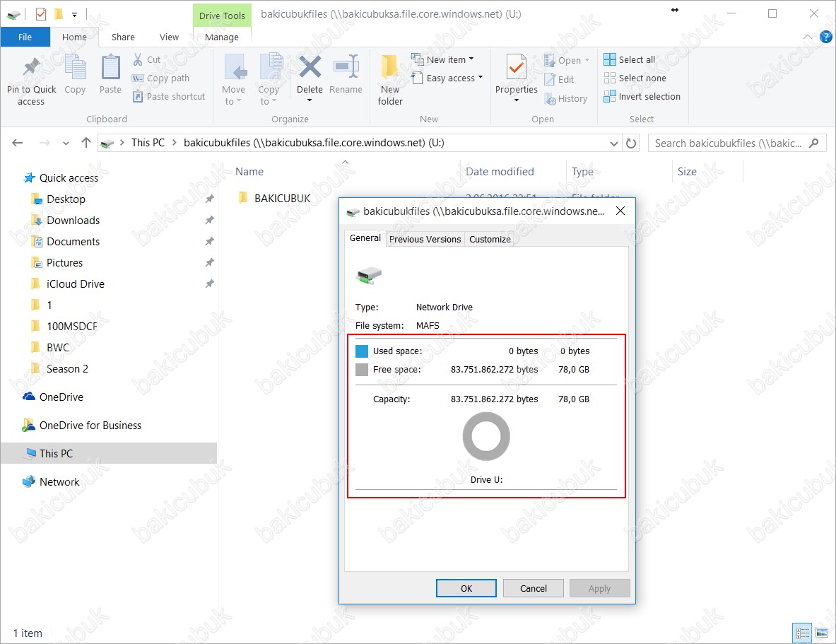This screenshot has height=644, width=836.
Task: Open Downloads in the navigation pane
Action: click(73, 221)
